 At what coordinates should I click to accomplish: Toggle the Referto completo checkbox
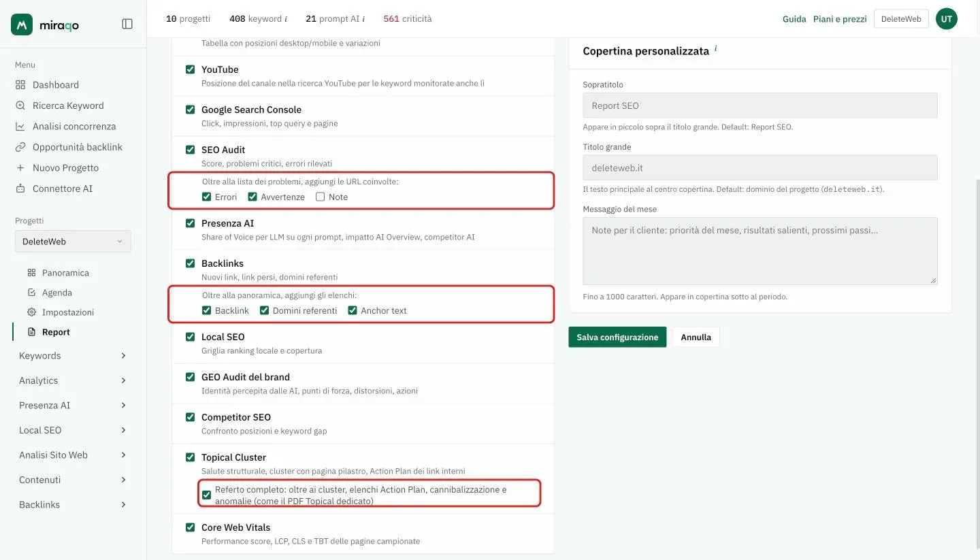click(x=207, y=495)
